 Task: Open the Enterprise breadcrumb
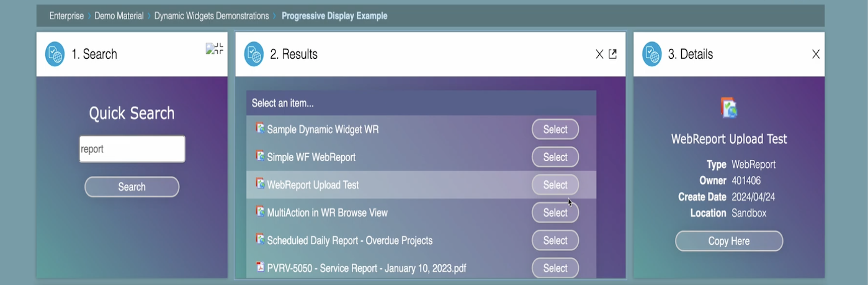66,16
